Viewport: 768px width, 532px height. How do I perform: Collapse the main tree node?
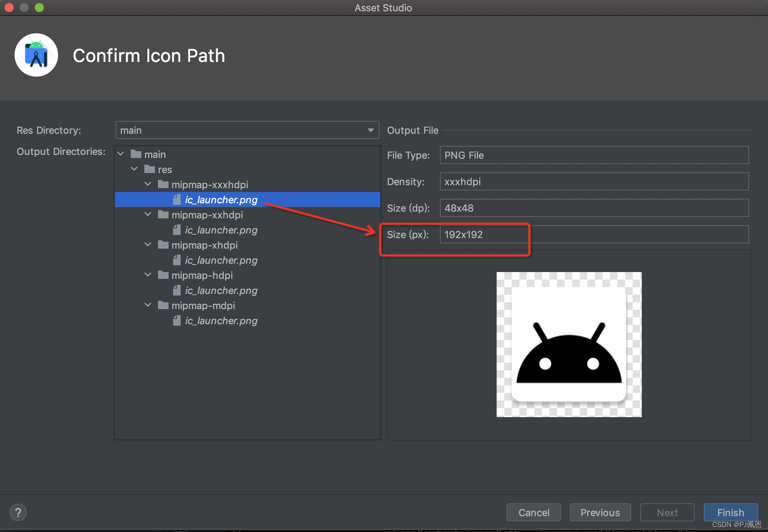pos(121,154)
